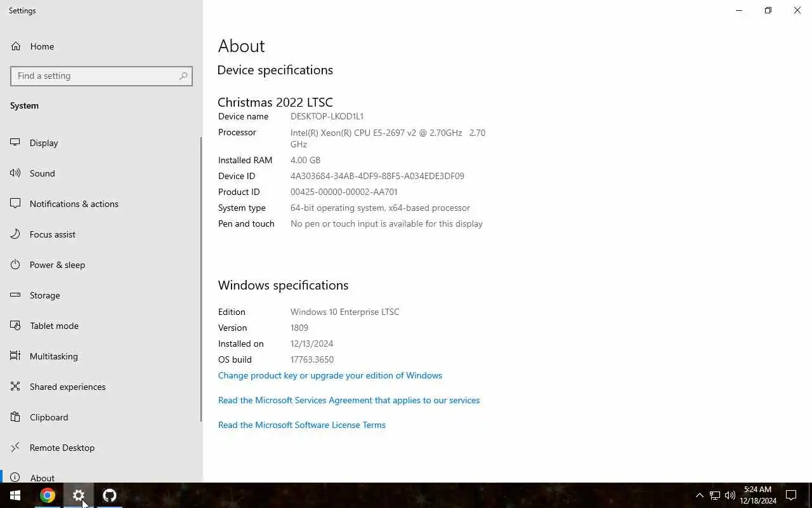The width and height of the screenshot is (812, 508).
Task: Click the Installed on 12/13/2024 value
Action: tap(311, 344)
